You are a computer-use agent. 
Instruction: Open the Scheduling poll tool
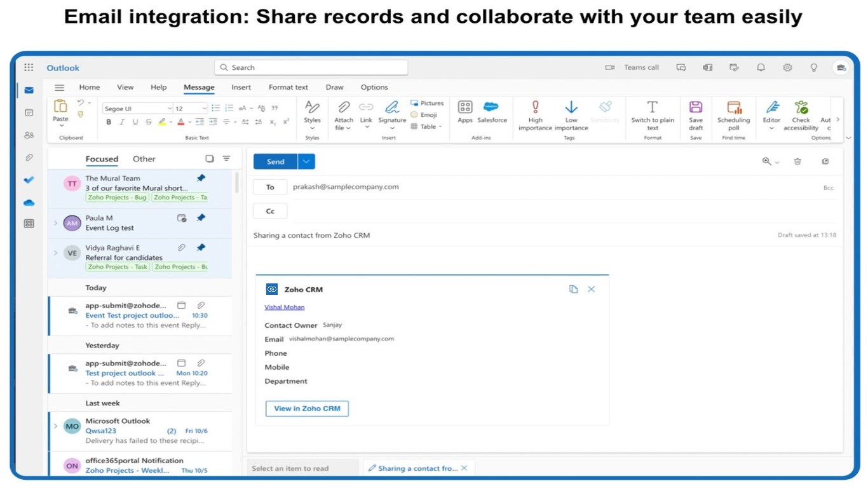pyautogui.click(x=734, y=116)
